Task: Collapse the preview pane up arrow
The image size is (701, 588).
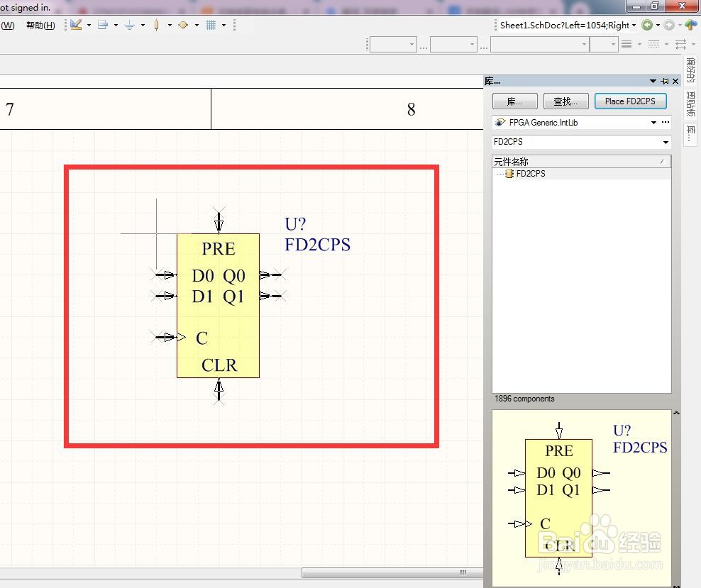Action: click(676, 413)
